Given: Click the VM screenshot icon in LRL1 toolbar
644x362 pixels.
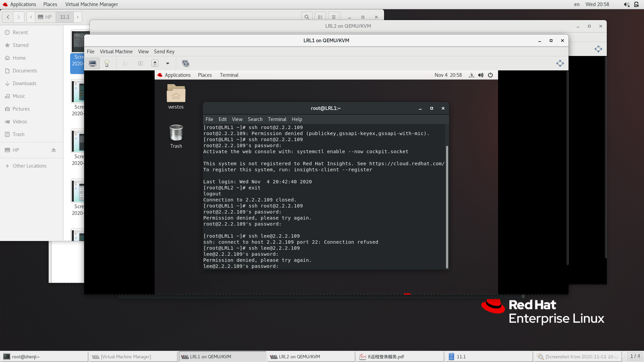Looking at the screenshot, I should coord(185,63).
